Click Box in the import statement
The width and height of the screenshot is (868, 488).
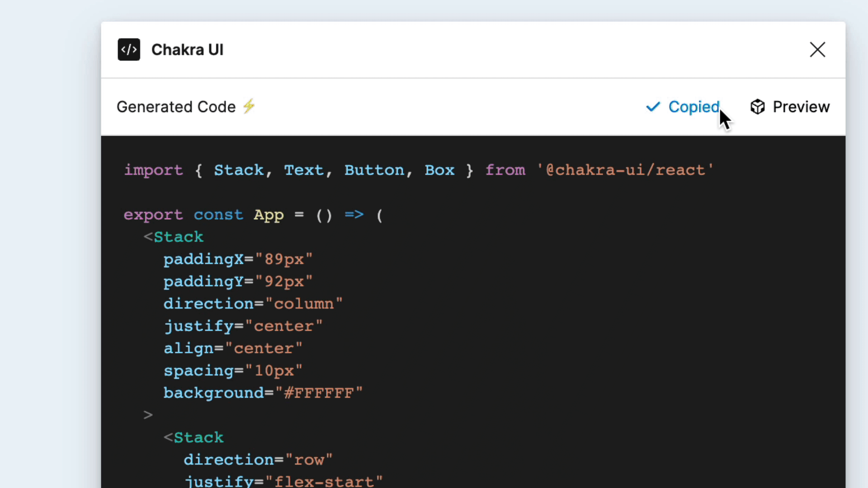439,170
